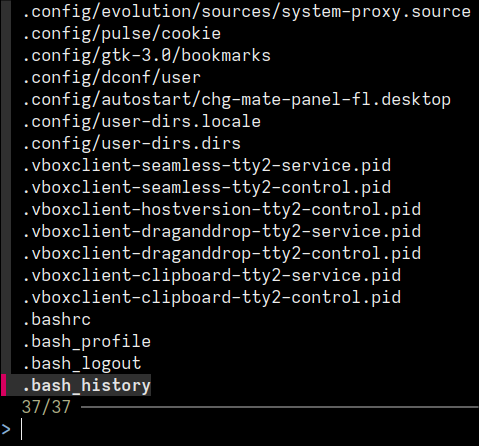Select .config/pulse/cookie entry
Screen dimensions: 479x446
coord(121,34)
